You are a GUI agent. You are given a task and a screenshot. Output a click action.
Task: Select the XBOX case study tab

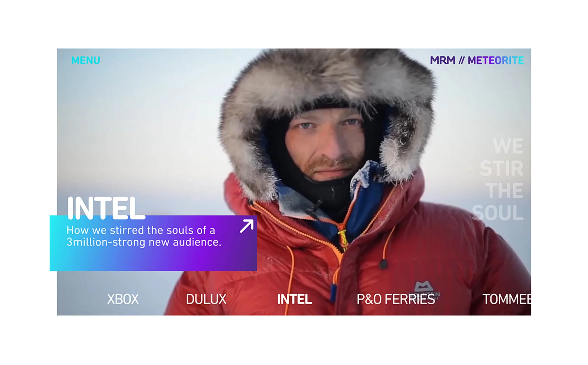click(123, 299)
